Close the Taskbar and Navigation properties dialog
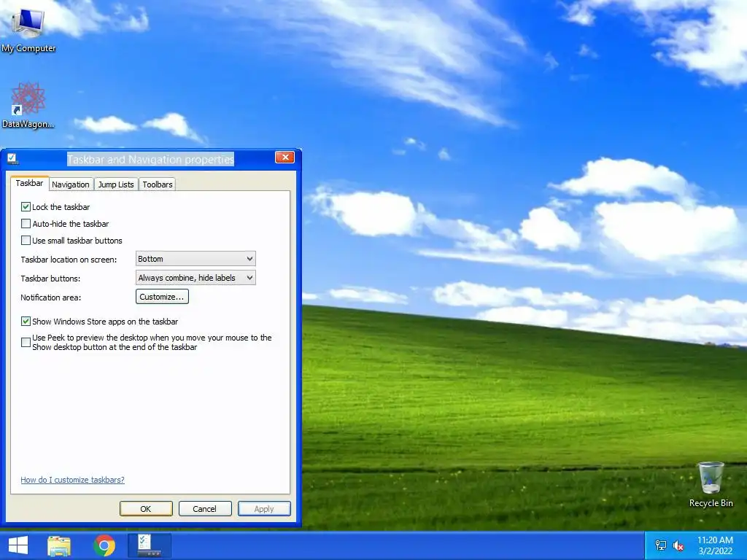This screenshot has height=560, width=747. [285, 157]
